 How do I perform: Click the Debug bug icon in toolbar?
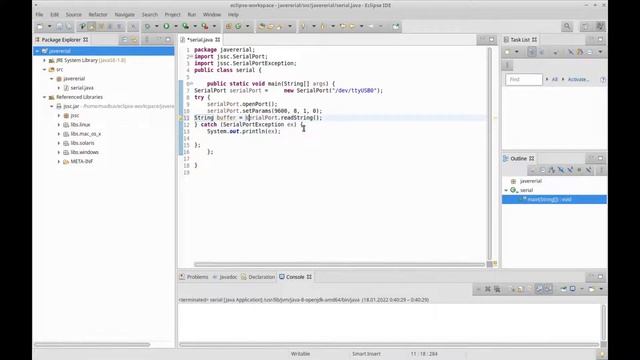(x=147, y=27)
